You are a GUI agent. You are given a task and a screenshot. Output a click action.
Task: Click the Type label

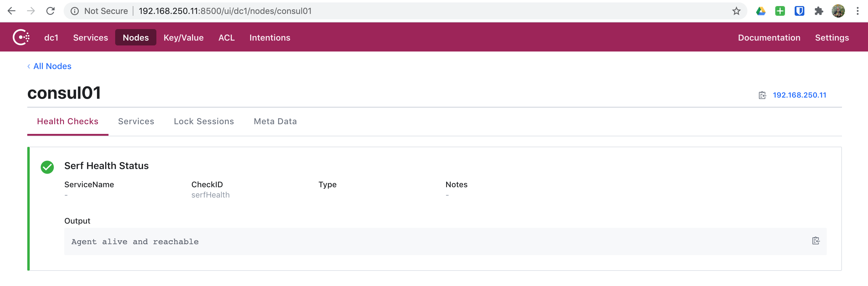pyautogui.click(x=328, y=185)
